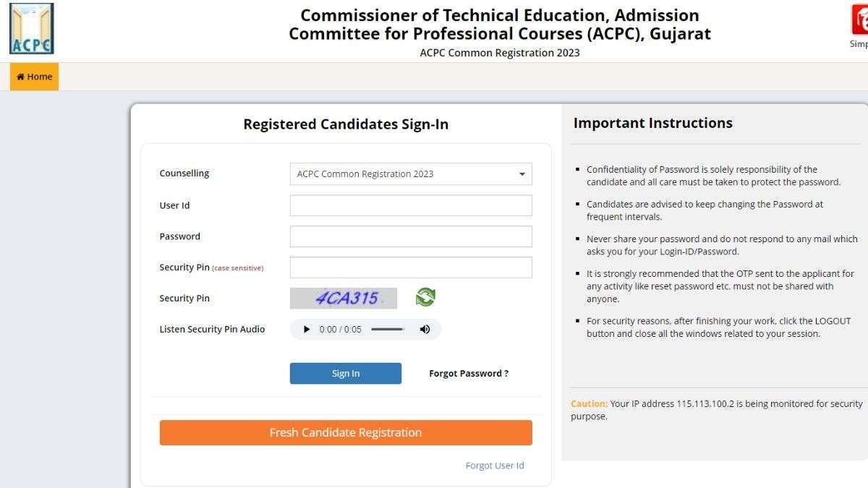The image size is (868, 488).
Task: Select ACPC Common Registration 2023 combo box
Action: coord(411,174)
